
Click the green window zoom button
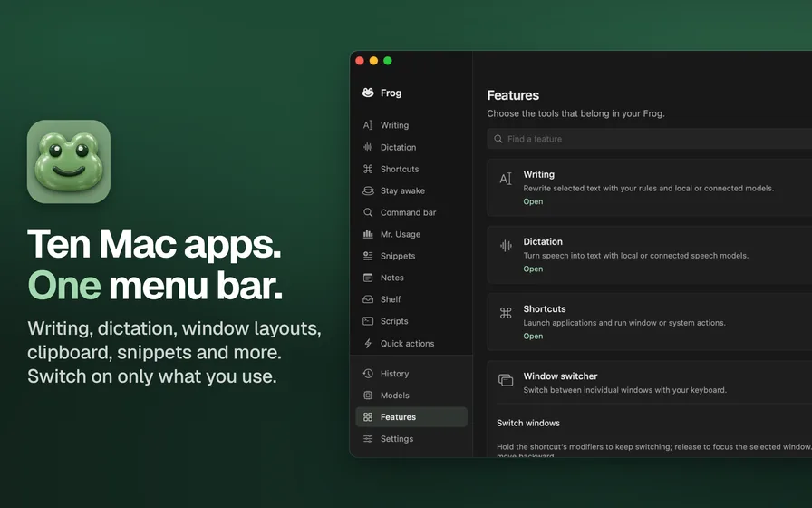pos(387,61)
